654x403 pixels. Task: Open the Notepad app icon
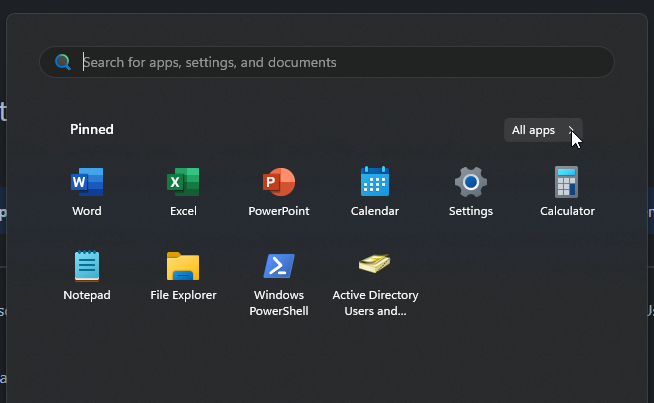(x=87, y=266)
